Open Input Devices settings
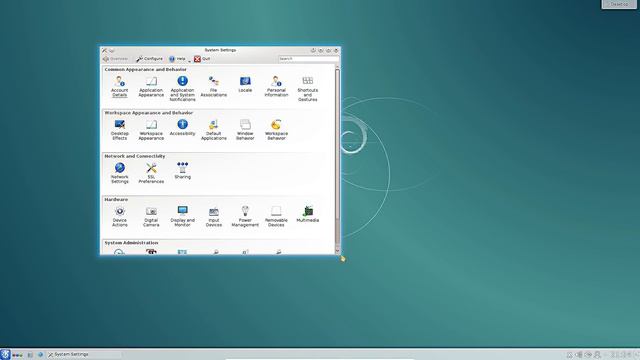Viewport: 640px width, 360px height. coord(213,217)
